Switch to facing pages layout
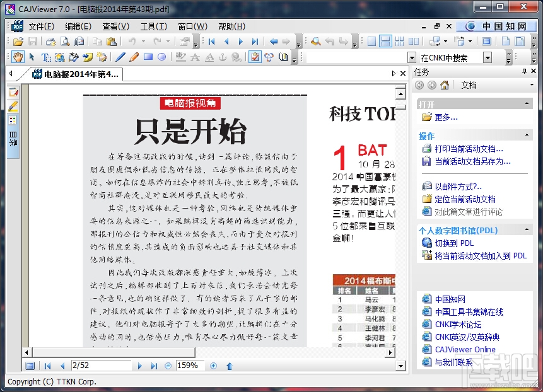This screenshot has width=543, height=392. pyautogui.click(x=414, y=42)
